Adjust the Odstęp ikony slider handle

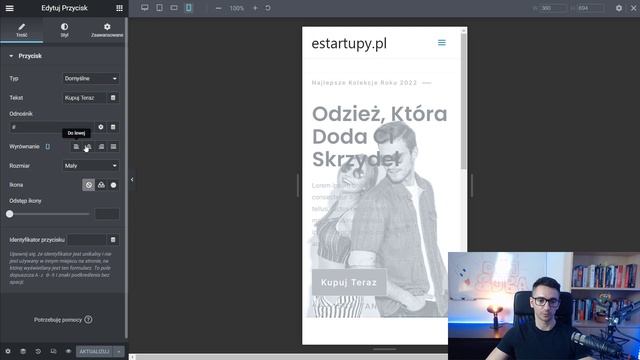pos(9,214)
